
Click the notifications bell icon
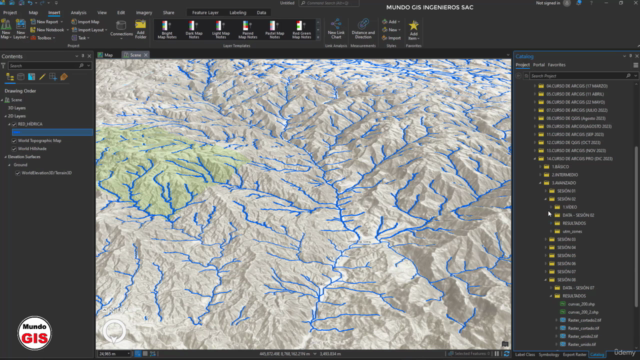point(579,3)
